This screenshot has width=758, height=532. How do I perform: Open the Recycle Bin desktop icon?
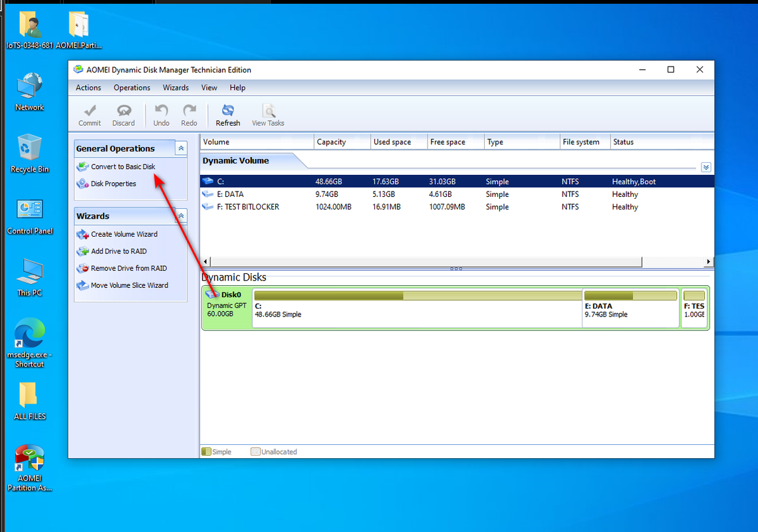tap(29, 154)
